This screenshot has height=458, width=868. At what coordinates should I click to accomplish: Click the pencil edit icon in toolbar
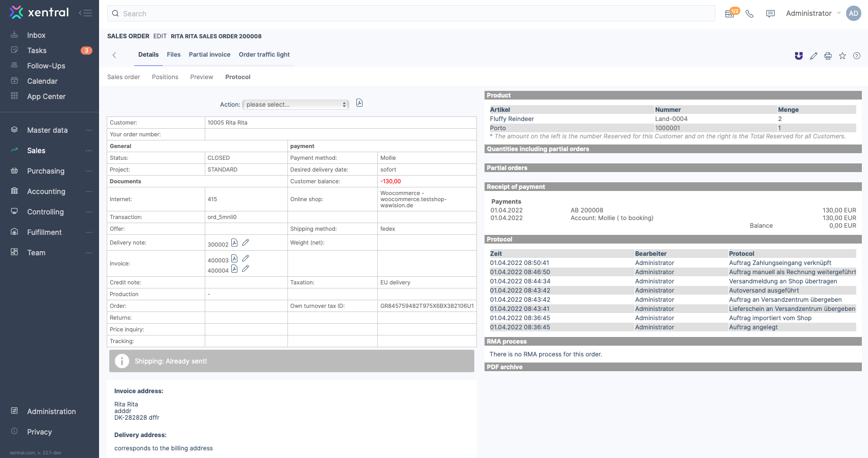click(814, 56)
